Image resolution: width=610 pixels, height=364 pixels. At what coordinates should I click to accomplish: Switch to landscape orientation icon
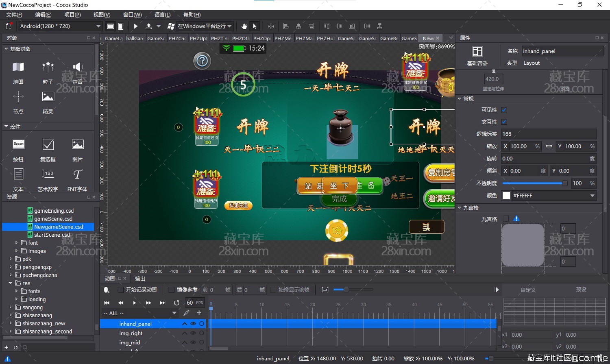click(x=110, y=26)
